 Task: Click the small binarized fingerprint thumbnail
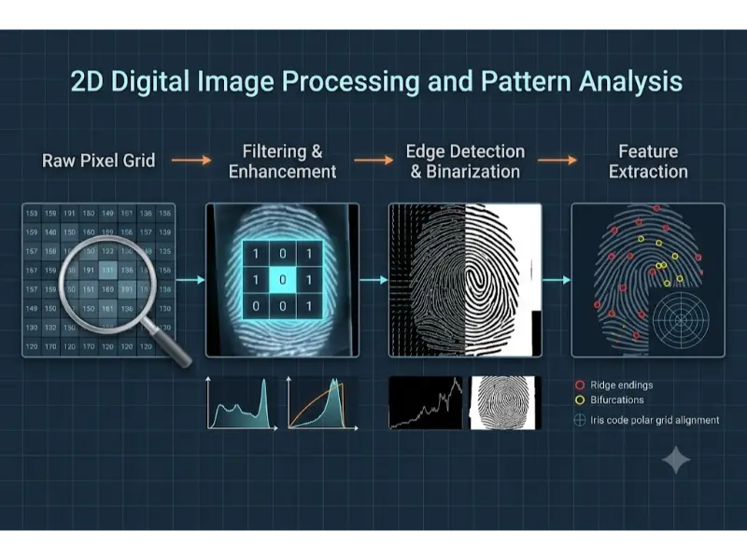click(x=506, y=403)
